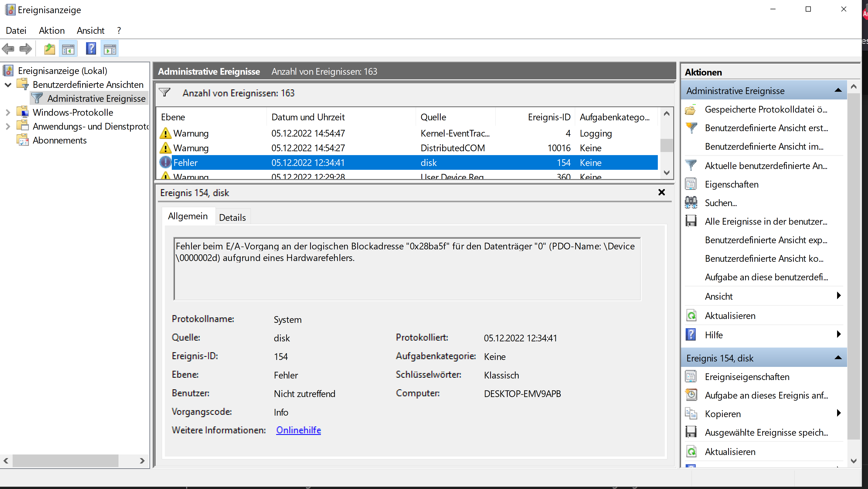This screenshot has width=868, height=489.
Task: Open the Onlinehilfe link
Action: [x=298, y=430]
